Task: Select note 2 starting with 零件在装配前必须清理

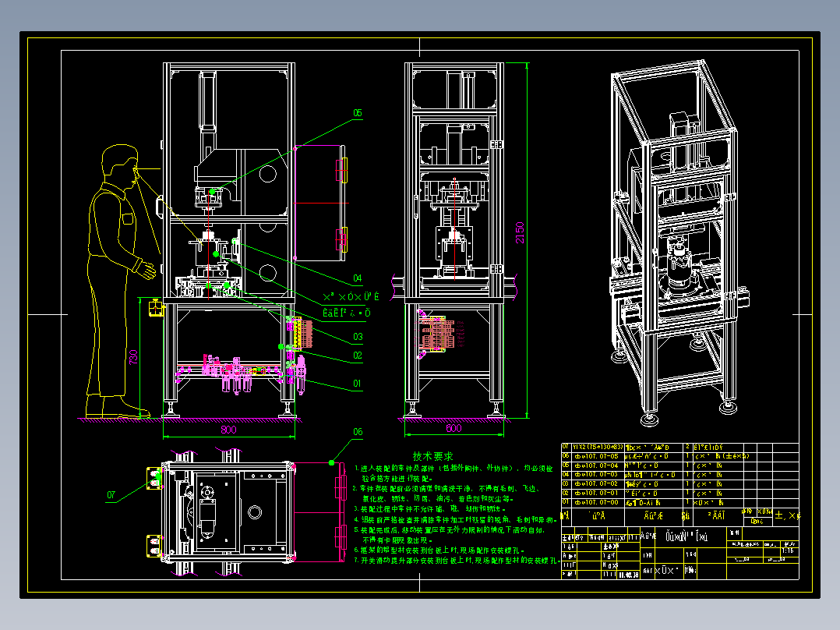Action: 447,494
